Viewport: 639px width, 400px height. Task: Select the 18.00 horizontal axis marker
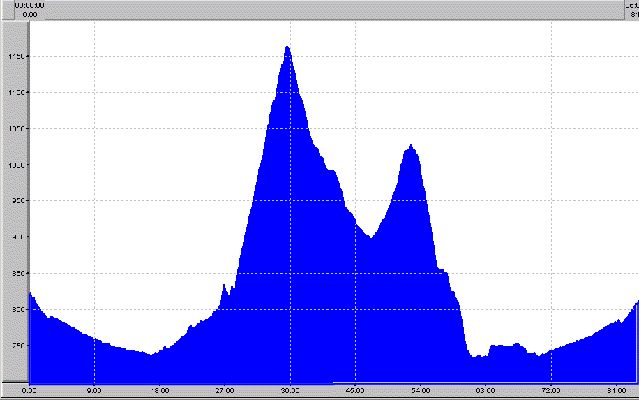pyautogui.click(x=159, y=390)
